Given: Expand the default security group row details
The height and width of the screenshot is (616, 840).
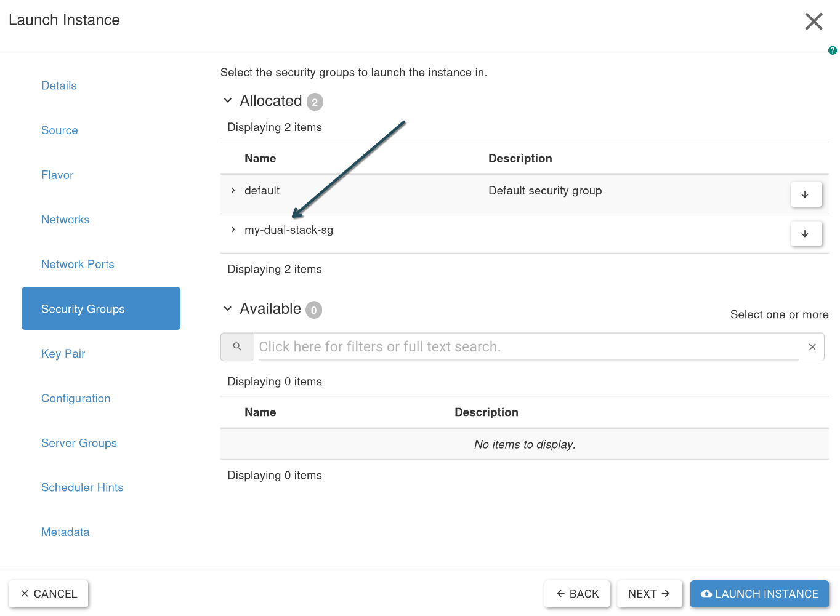Looking at the screenshot, I should click(233, 191).
